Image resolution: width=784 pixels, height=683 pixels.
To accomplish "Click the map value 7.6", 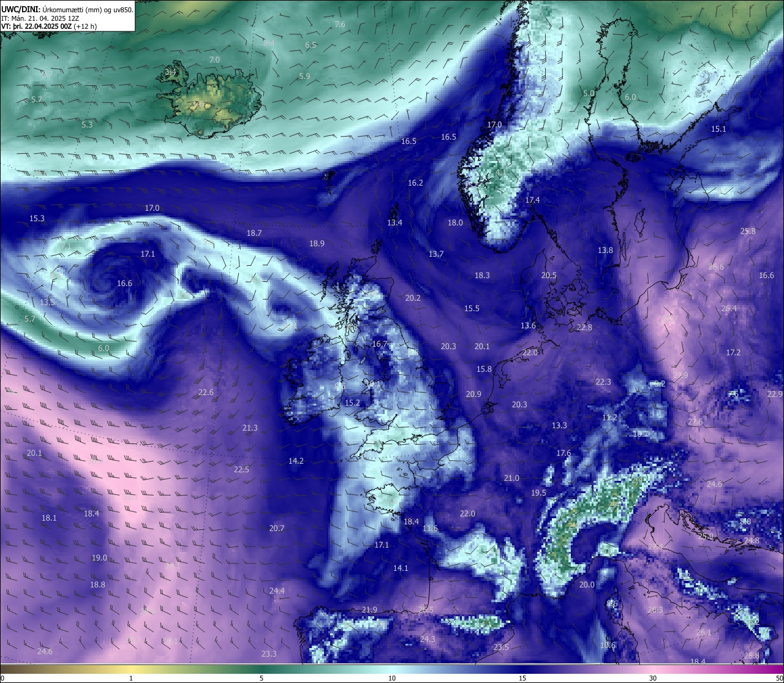I will [340, 24].
